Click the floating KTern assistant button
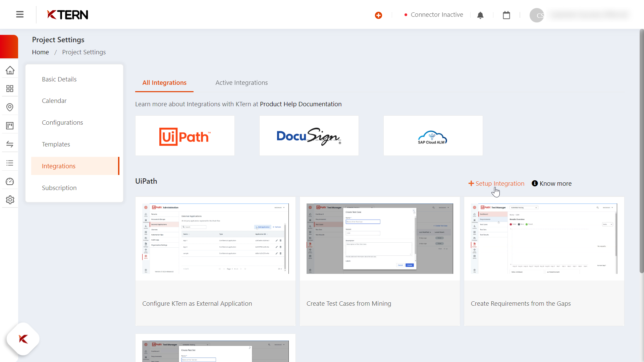Image resolution: width=644 pixels, height=362 pixels. 23,339
